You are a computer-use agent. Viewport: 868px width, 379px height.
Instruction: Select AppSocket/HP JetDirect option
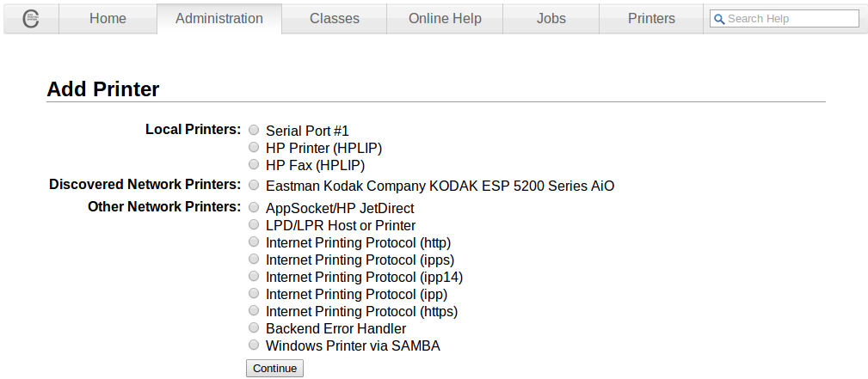pyautogui.click(x=254, y=207)
